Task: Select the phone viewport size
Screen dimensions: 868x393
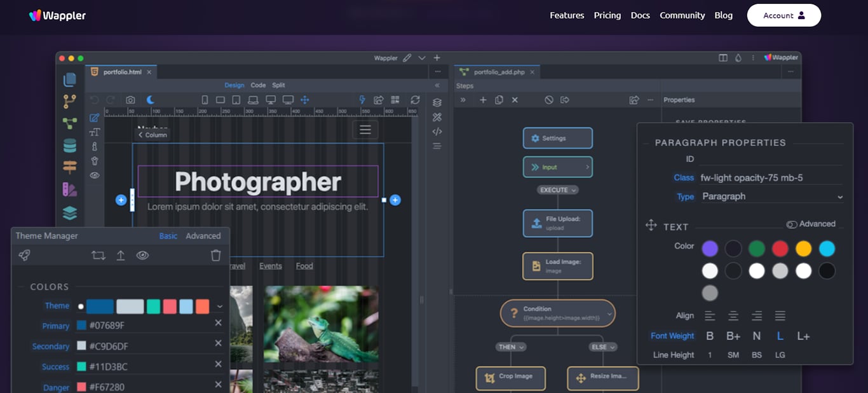Action: 205,100
